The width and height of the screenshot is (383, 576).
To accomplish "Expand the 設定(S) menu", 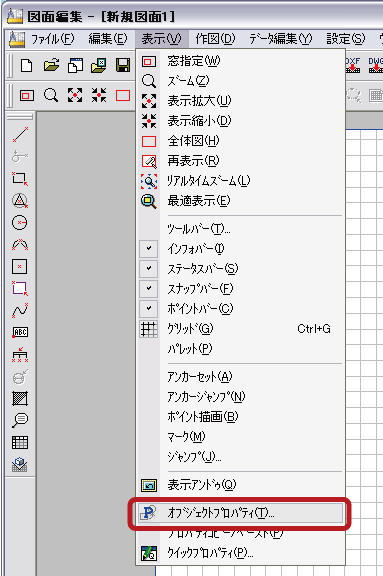I will click(346, 39).
